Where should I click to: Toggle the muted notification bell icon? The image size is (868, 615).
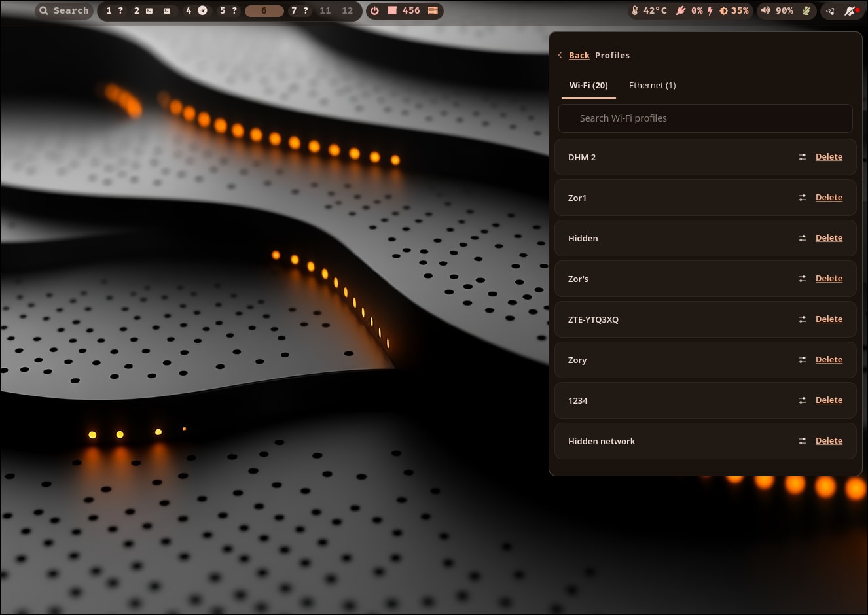850,10
